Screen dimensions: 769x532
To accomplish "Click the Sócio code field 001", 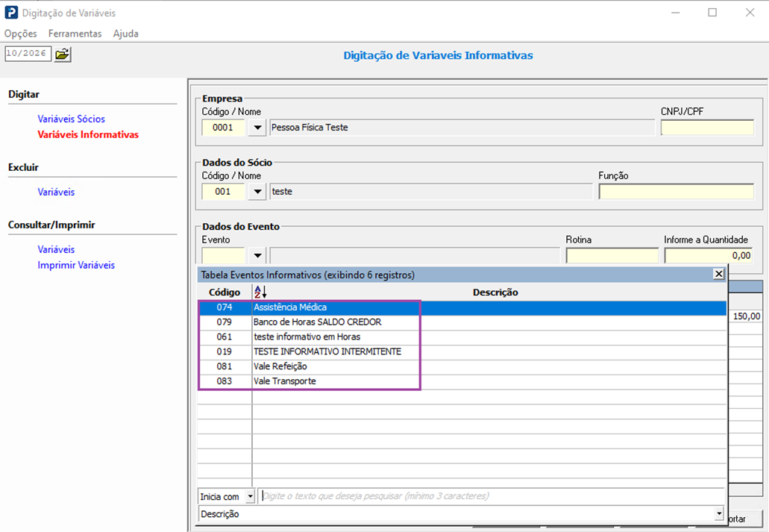I will (x=223, y=192).
